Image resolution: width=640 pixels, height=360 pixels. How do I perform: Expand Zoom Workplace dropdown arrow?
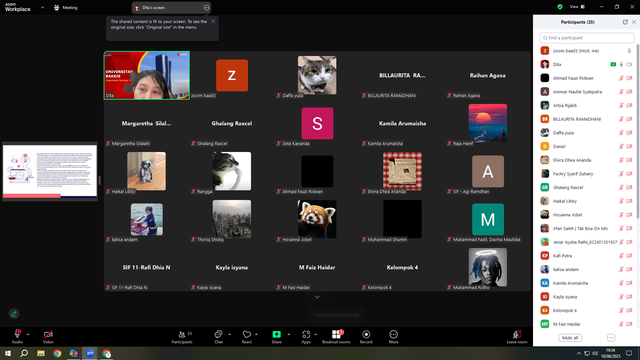pyautogui.click(x=42, y=7)
